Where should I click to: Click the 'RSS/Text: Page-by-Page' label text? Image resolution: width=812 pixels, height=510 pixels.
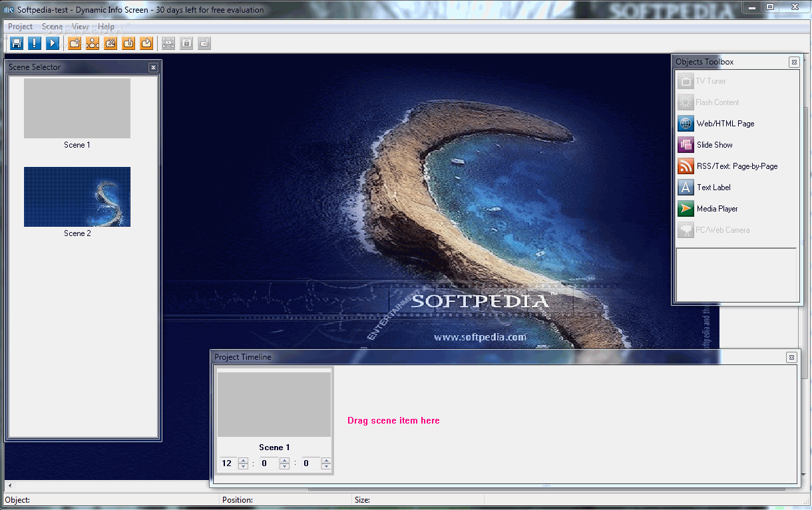[737, 166]
